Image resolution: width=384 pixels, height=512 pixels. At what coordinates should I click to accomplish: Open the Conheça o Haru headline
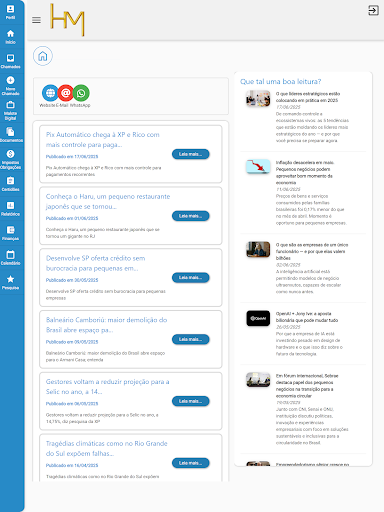coord(108,201)
